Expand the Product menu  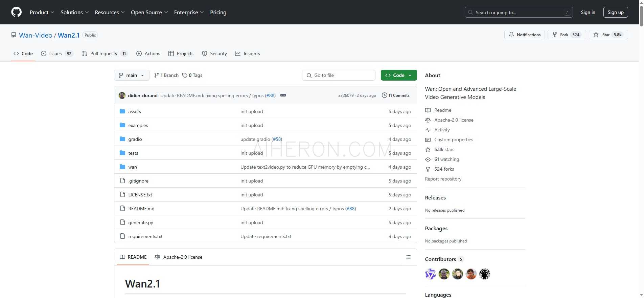(x=42, y=12)
